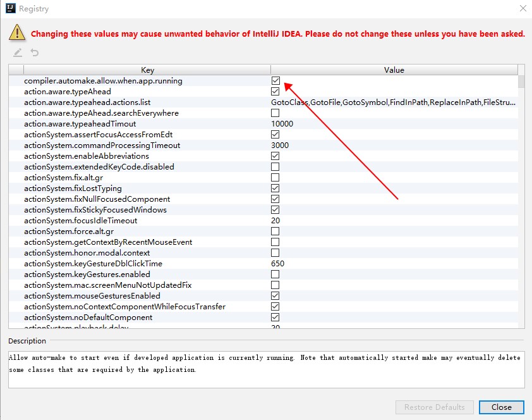Image resolution: width=532 pixels, height=420 pixels.
Task: Select the actionSystem.commandProcessingTimeout row
Action: click(x=102, y=145)
